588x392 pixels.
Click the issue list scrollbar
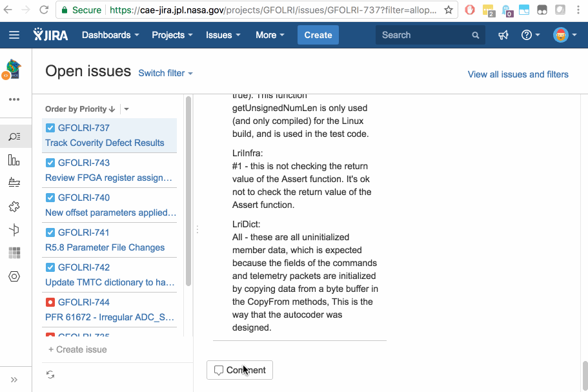[x=188, y=191]
